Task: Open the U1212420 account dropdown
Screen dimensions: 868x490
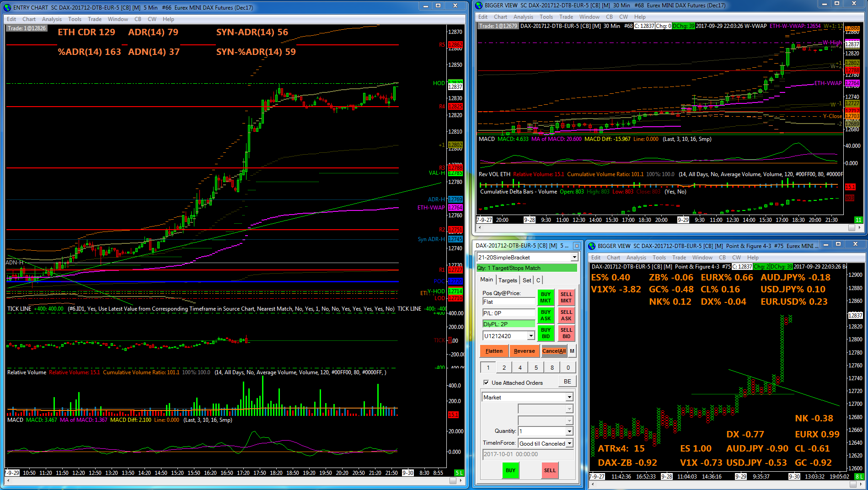Action: pyautogui.click(x=531, y=336)
